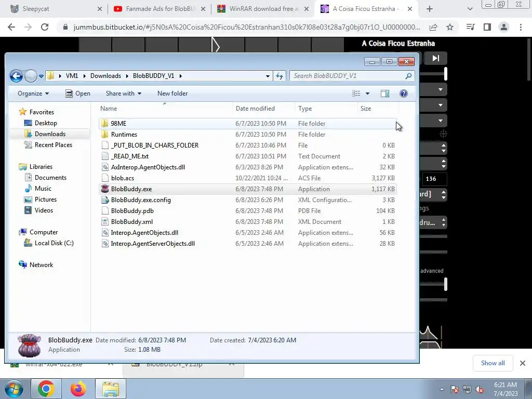Open the Documents library
The height and width of the screenshot is (399, 532).
50,178
